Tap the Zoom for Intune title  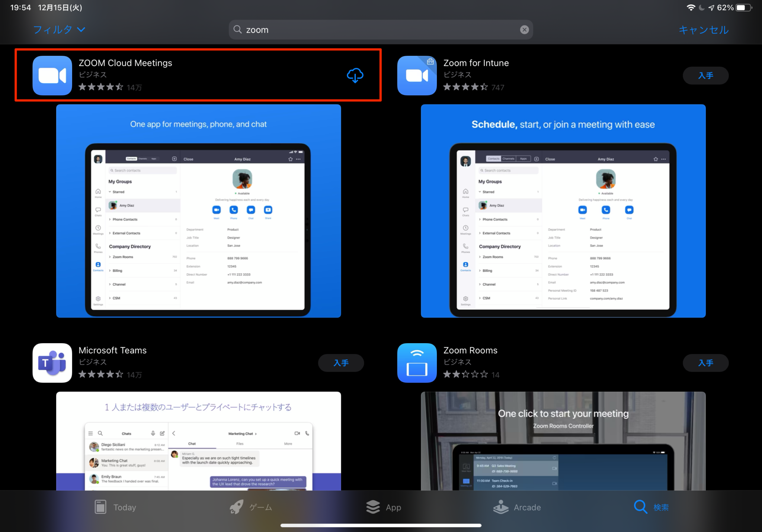point(476,63)
